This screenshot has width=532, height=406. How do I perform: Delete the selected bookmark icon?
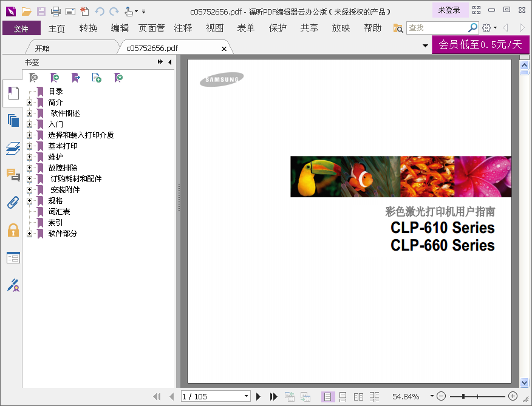(33, 78)
